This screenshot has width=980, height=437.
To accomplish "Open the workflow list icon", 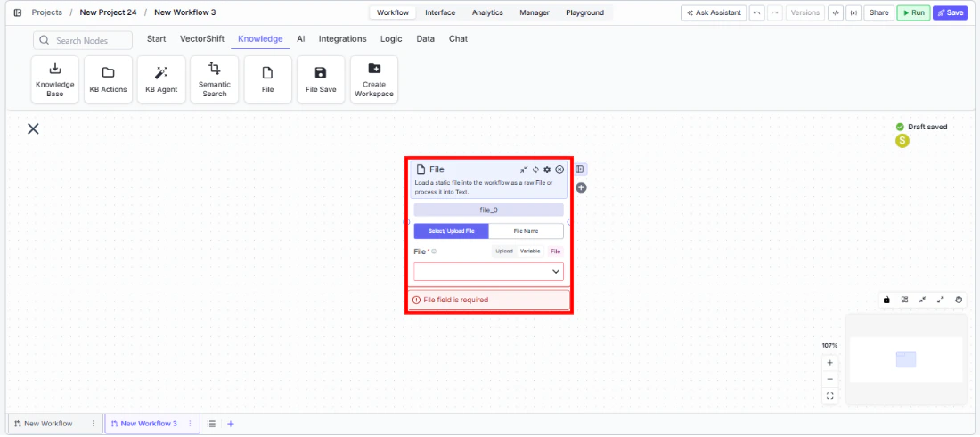I will click(212, 424).
